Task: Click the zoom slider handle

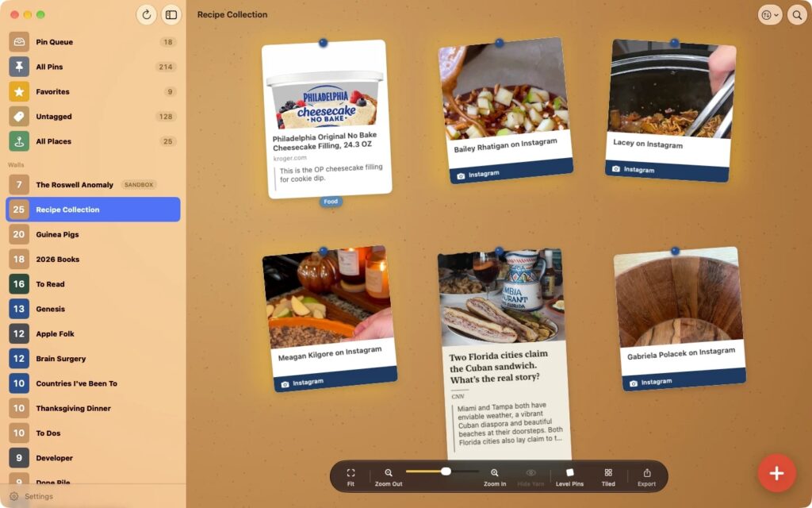Action: pyautogui.click(x=446, y=471)
